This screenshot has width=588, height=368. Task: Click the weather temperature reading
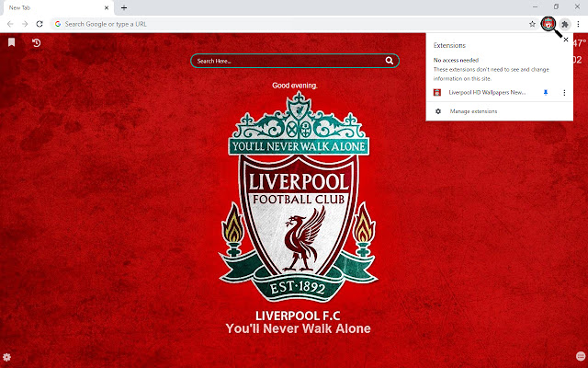[580, 43]
